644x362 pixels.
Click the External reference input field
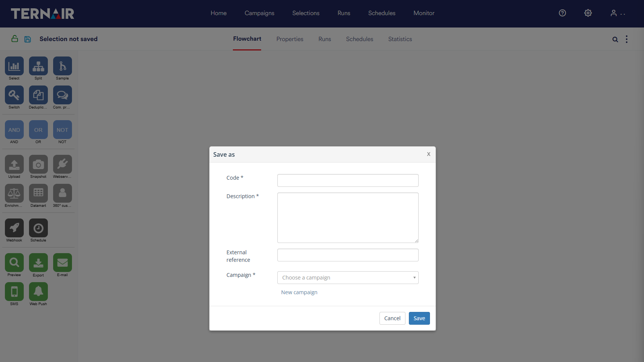(348, 255)
